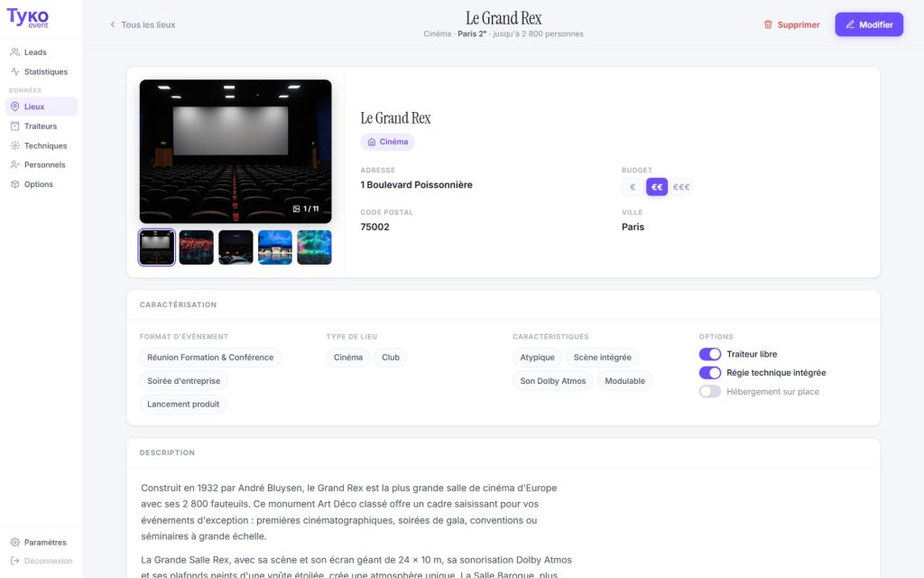Click the Le Grand Rex header title

[504, 18]
